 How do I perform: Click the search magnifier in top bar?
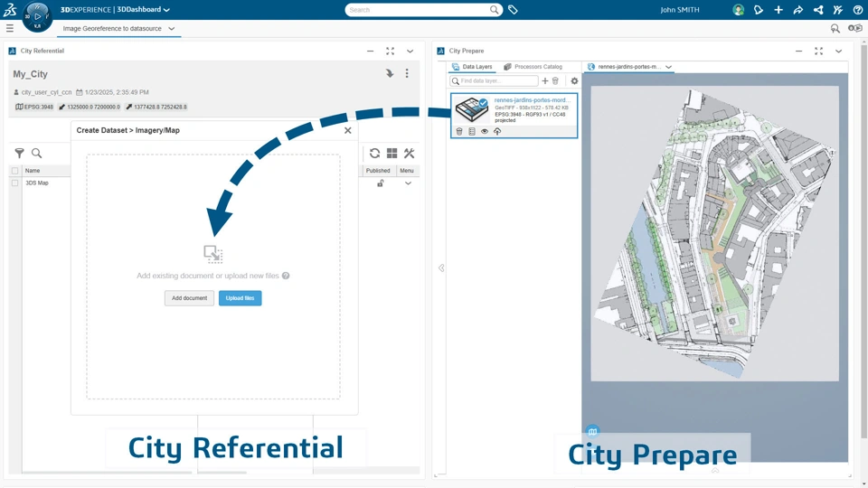494,10
